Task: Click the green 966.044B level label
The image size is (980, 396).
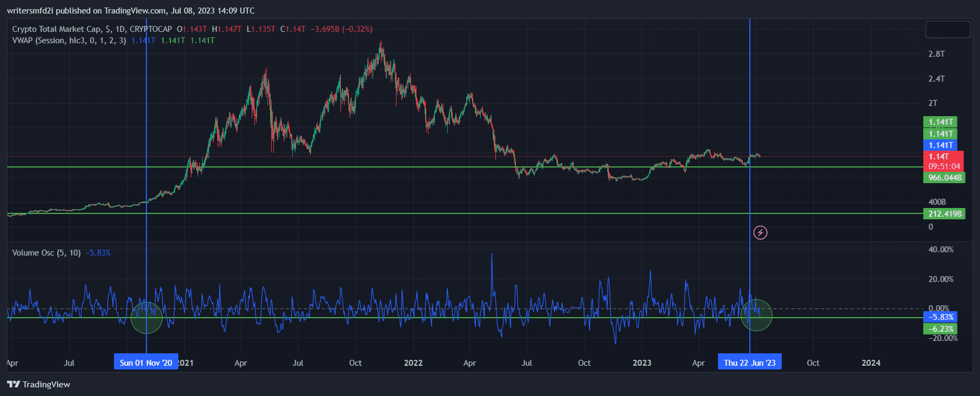Action: 944,178
